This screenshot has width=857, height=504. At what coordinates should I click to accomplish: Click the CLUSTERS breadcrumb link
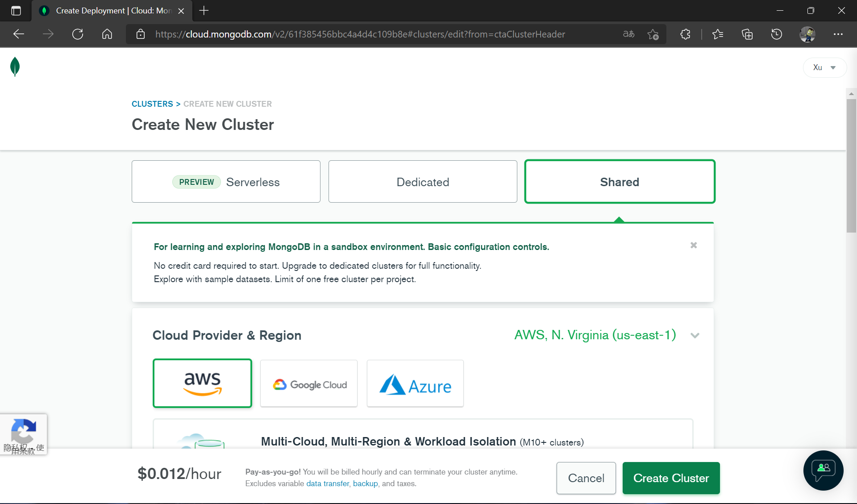[152, 104]
